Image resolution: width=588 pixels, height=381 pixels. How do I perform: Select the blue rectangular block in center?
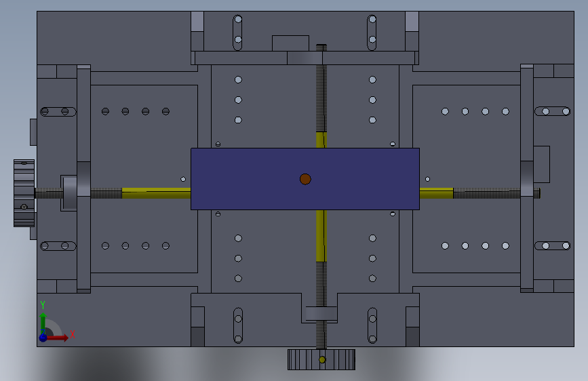[x=305, y=179]
